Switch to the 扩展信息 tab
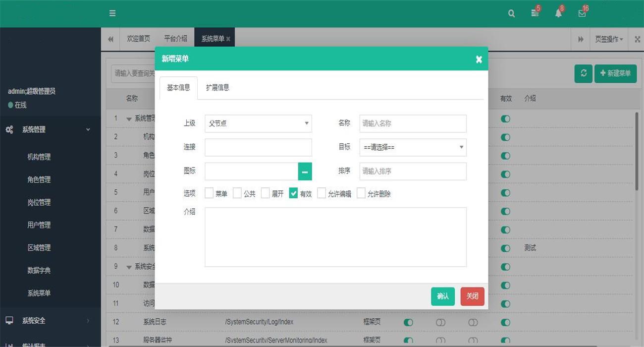 217,88
